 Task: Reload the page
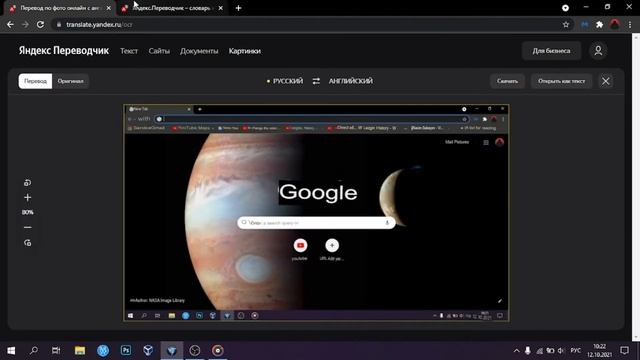pyautogui.click(x=40, y=24)
